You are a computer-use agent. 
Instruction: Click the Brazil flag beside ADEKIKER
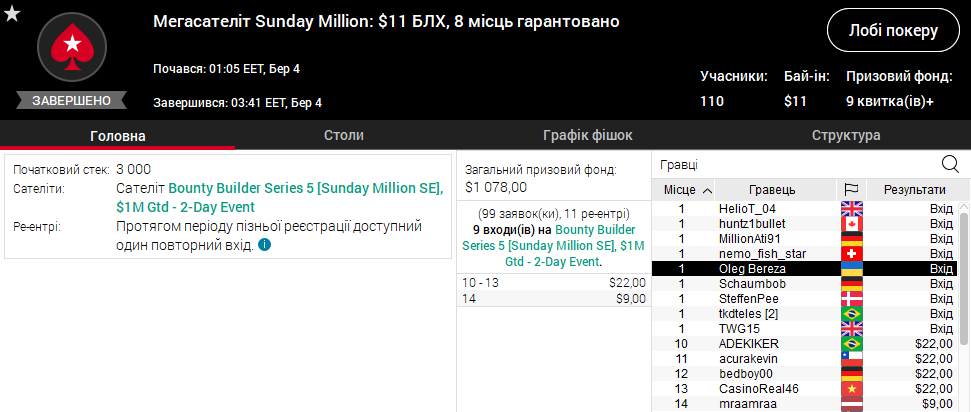[851, 344]
